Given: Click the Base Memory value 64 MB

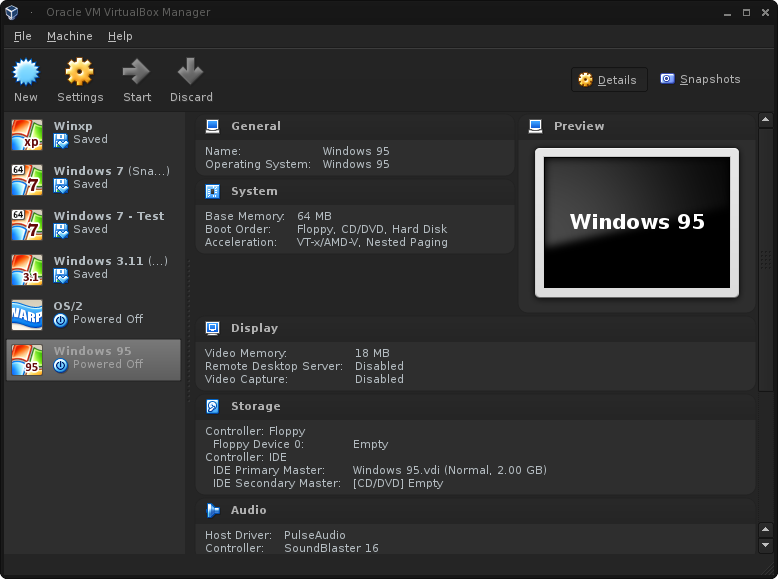Looking at the screenshot, I should pyautogui.click(x=314, y=216).
